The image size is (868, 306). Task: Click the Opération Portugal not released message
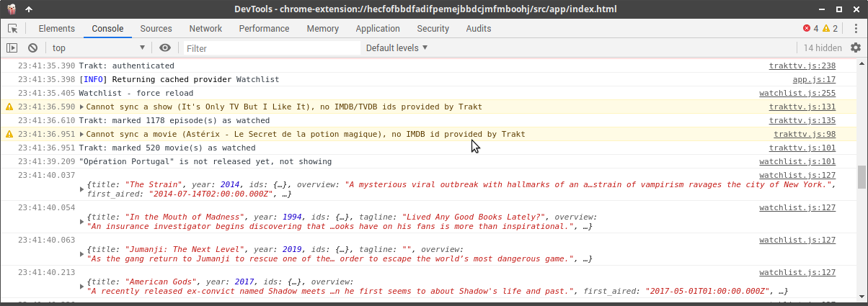pos(205,161)
